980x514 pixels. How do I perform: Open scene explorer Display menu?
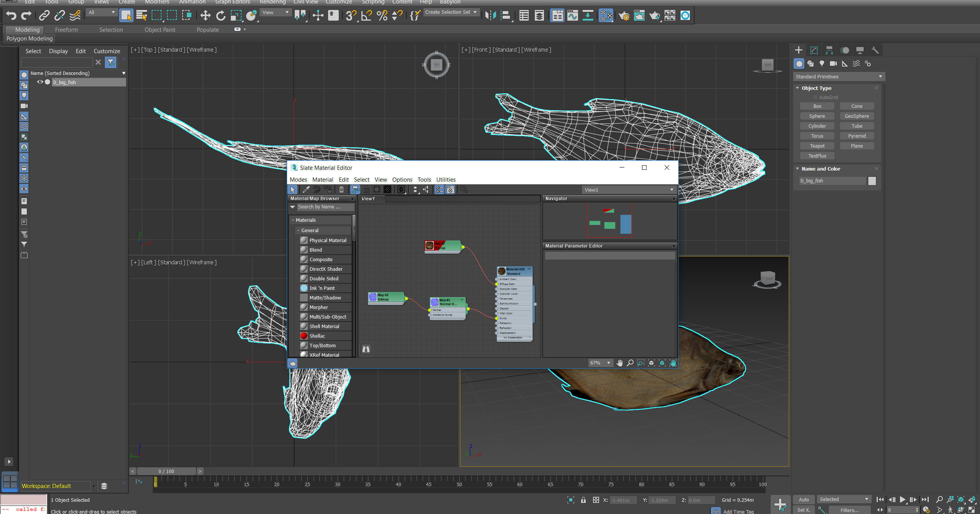tap(58, 51)
